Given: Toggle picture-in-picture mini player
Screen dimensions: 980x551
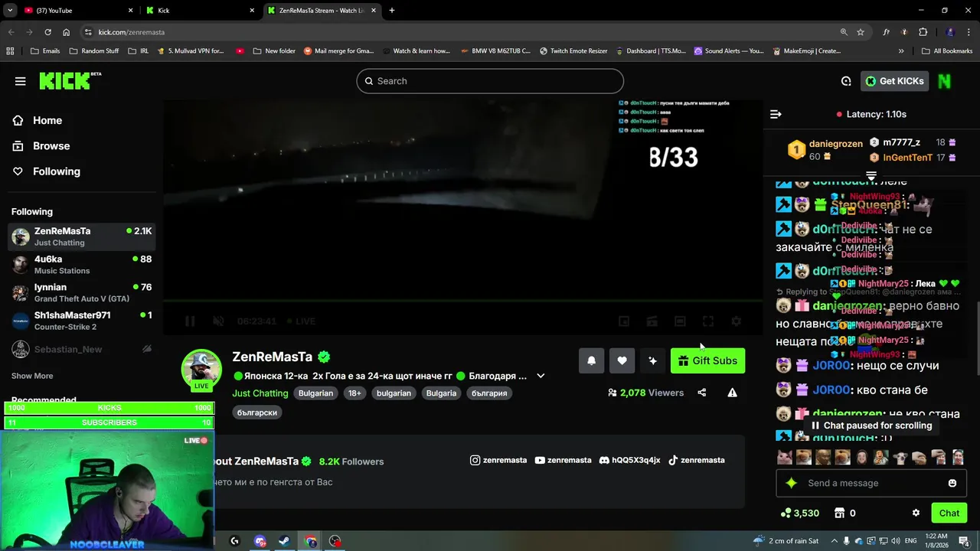Looking at the screenshot, I should (x=624, y=321).
